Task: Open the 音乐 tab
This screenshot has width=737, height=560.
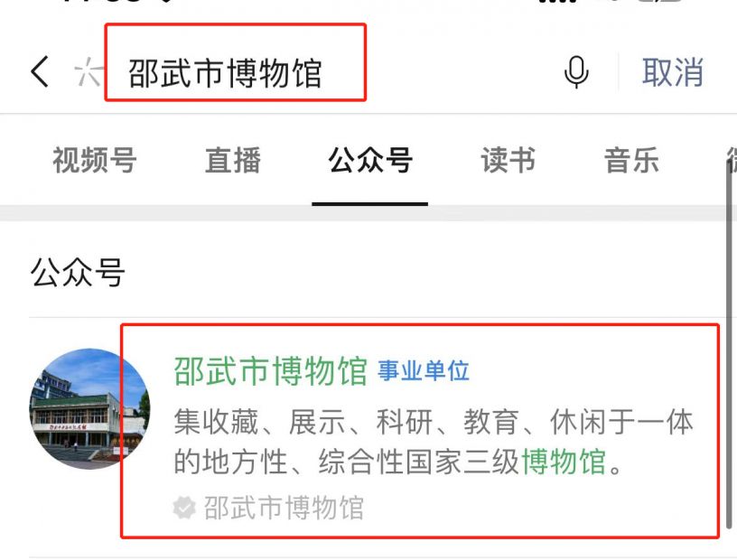Action: (x=631, y=161)
